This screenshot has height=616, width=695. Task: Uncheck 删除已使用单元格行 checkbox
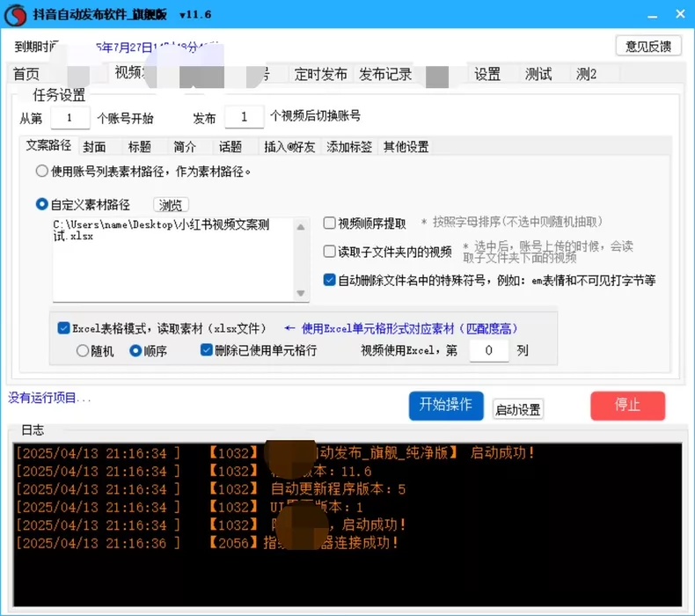[206, 350]
